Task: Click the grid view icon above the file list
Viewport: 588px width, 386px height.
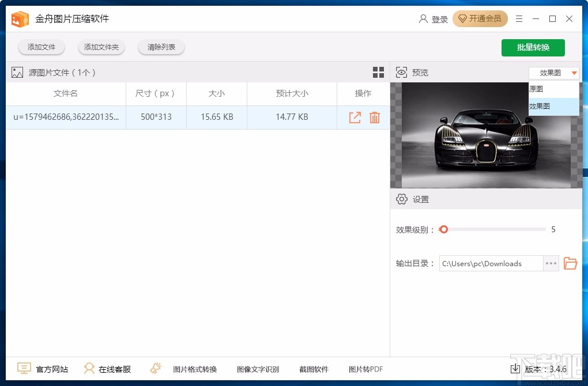Action: [378, 73]
